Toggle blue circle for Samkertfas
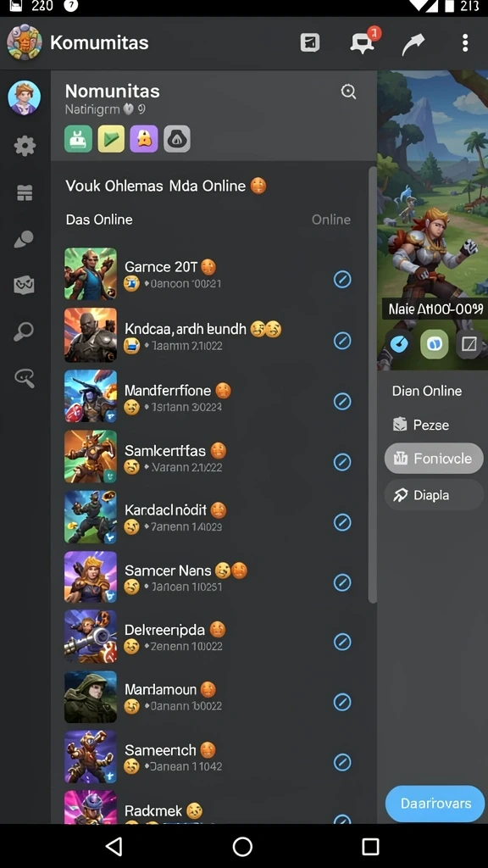 click(x=342, y=462)
